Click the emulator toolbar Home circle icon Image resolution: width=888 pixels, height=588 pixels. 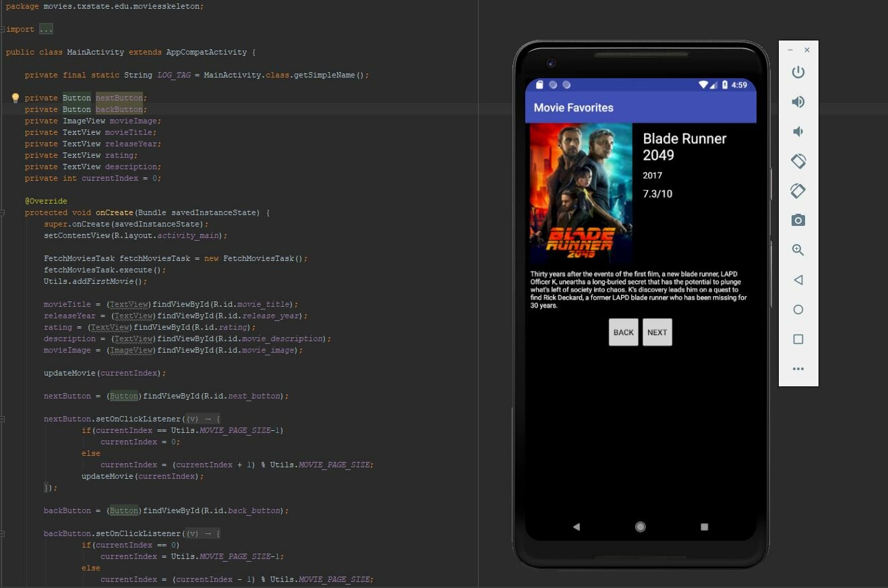tap(798, 310)
